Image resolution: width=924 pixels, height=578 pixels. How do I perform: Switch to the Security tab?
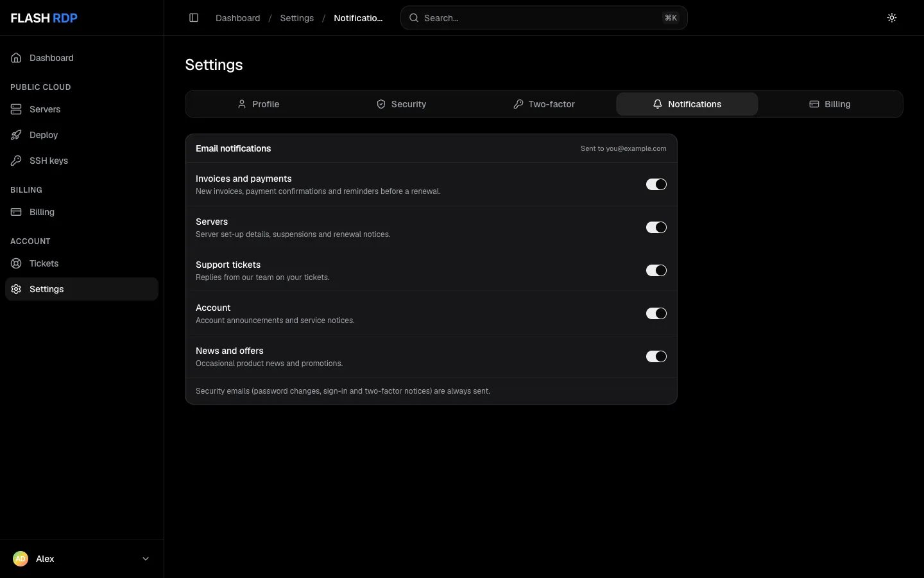point(402,104)
